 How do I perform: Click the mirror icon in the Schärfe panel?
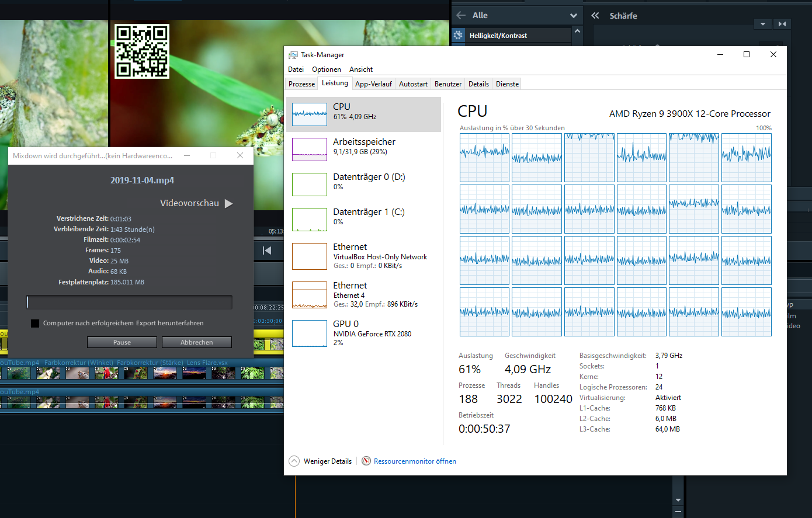(x=782, y=24)
